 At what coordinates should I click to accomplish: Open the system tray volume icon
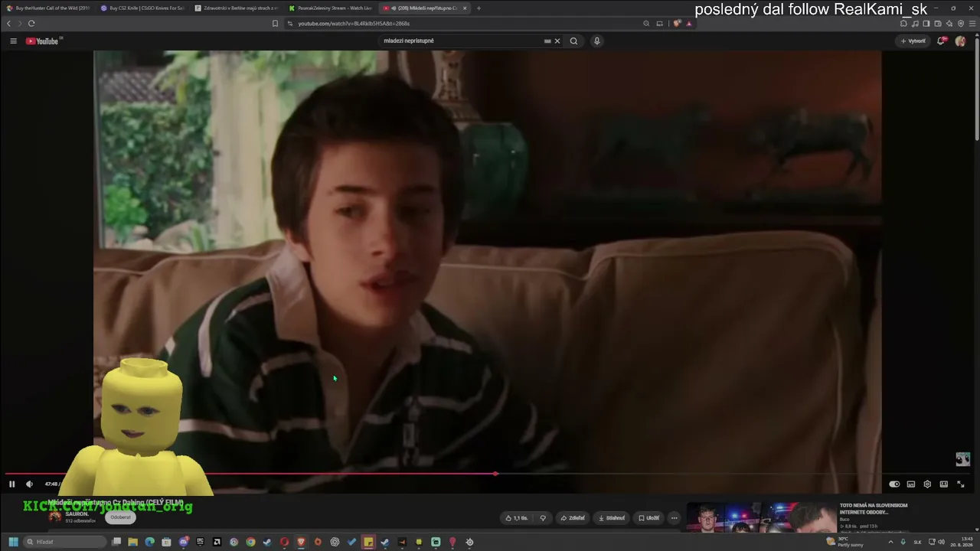(942, 542)
